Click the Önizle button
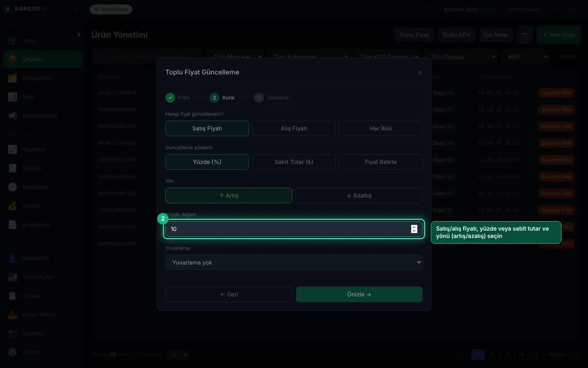This screenshot has width=588, height=368. (359, 294)
